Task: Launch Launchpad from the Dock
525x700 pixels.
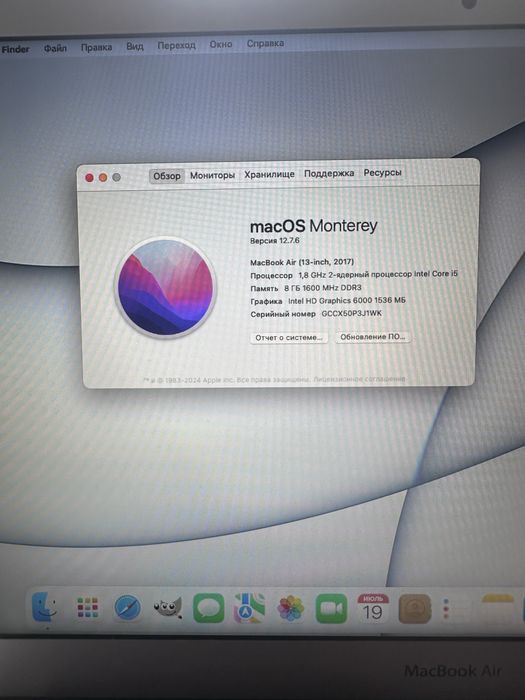Action: (87, 608)
